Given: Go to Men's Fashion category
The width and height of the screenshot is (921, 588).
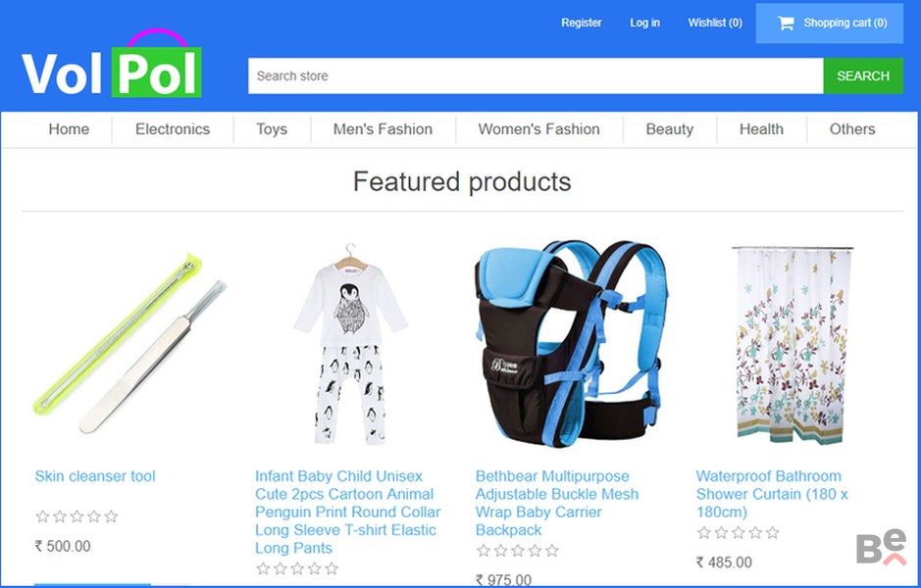Looking at the screenshot, I should pos(383,129).
